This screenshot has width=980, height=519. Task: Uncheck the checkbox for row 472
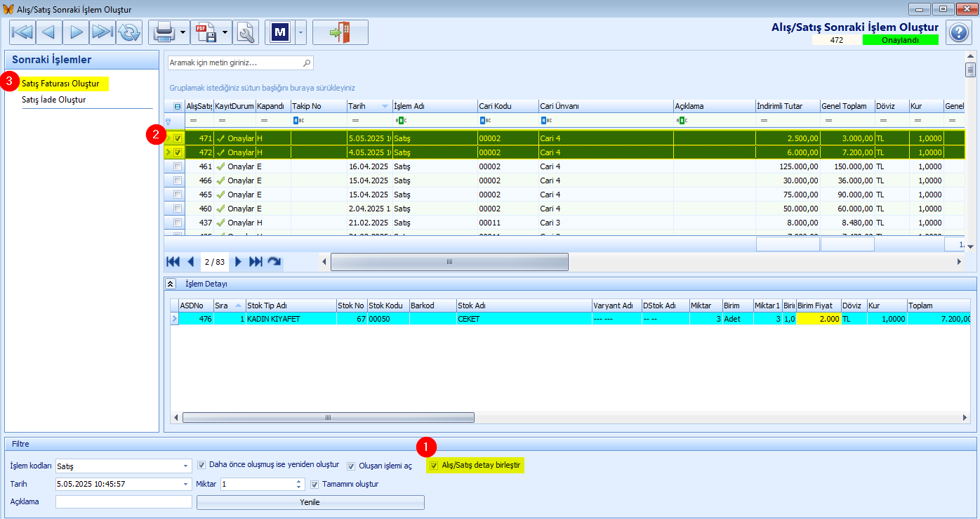178,152
